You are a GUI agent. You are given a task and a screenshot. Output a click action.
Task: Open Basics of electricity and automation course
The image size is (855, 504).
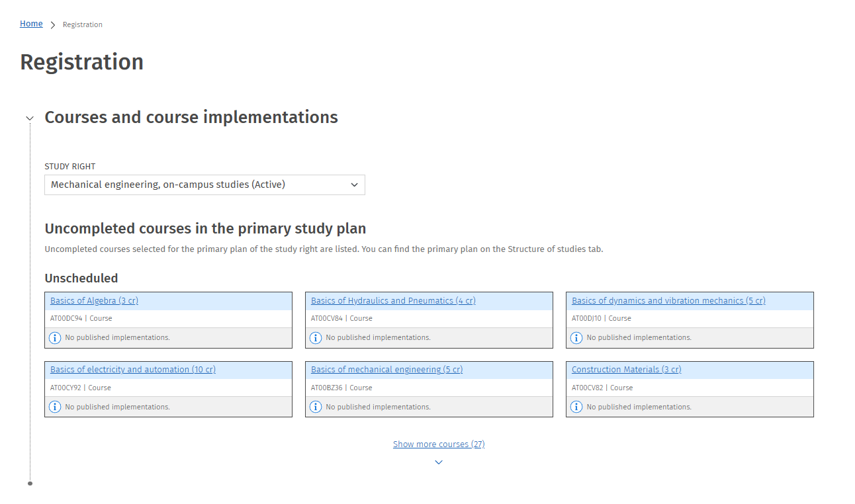[x=133, y=370]
